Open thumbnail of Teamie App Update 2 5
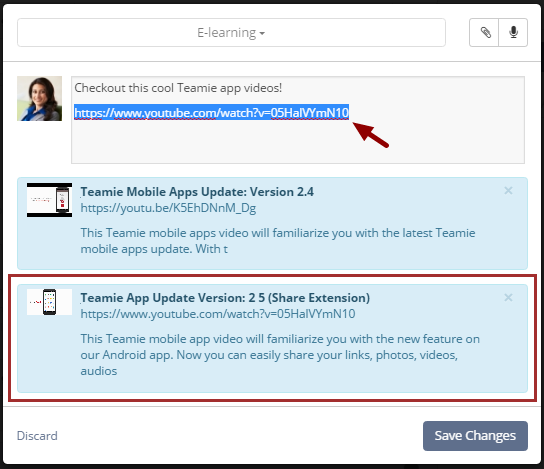 tap(50, 302)
